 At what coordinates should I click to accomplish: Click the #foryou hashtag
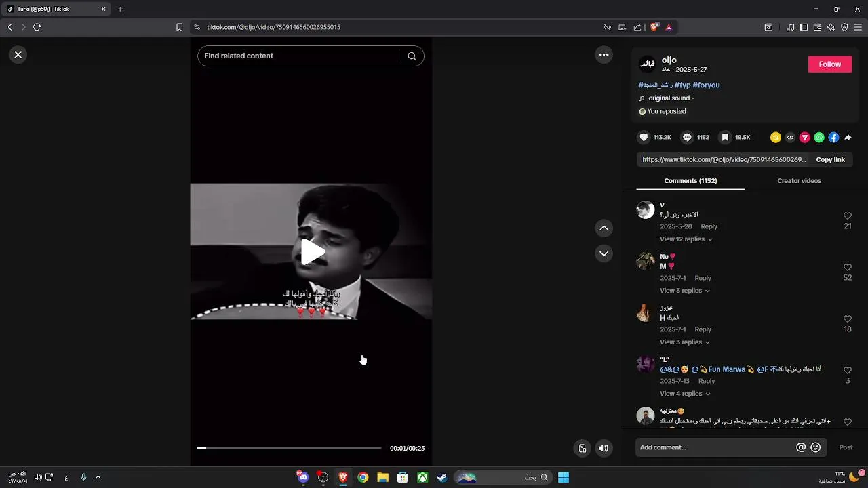pos(706,85)
